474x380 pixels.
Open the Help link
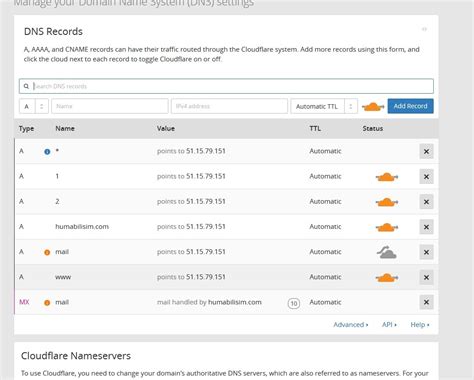click(420, 325)
